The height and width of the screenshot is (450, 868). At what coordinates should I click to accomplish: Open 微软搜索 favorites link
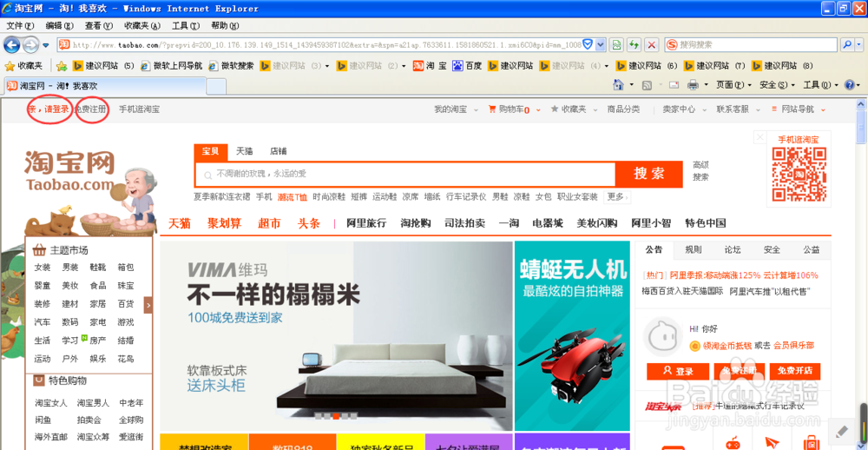coord(231,66)
